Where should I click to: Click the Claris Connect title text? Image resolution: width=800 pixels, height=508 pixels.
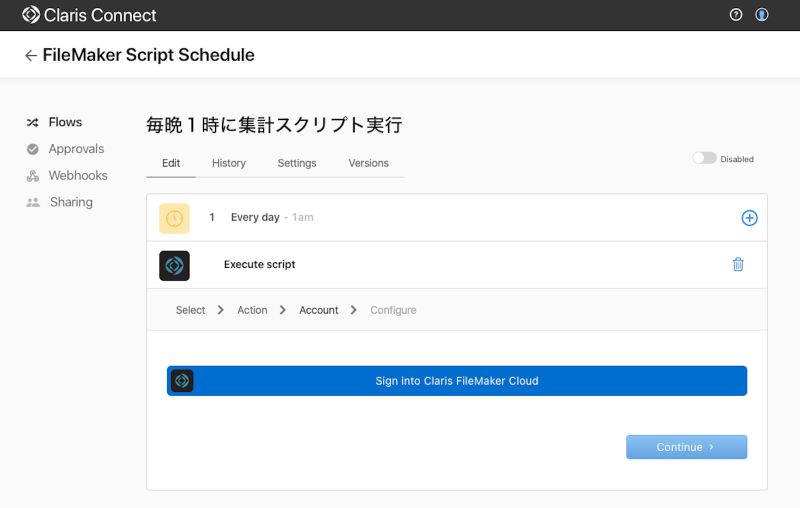pos(100,15)
